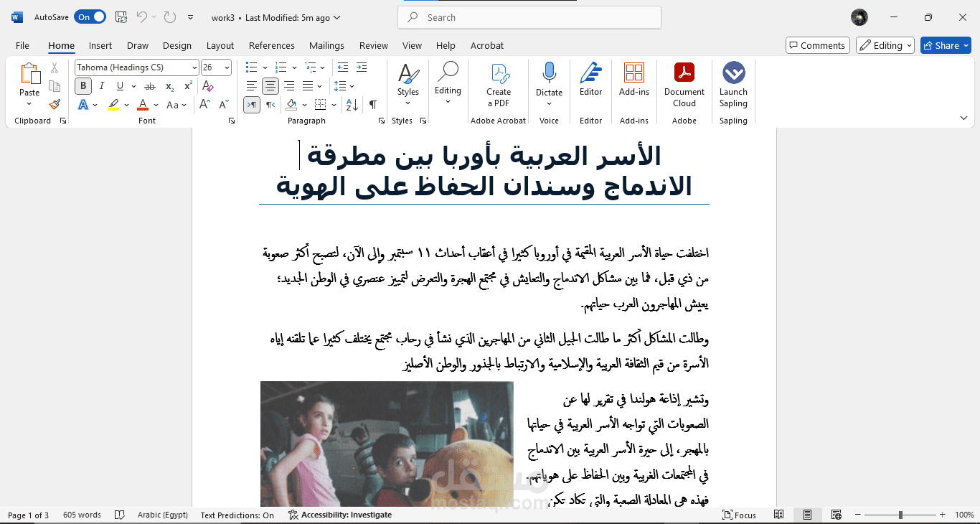
Task: Adjust the zoom slider handle
Action: tap(900, 515)
